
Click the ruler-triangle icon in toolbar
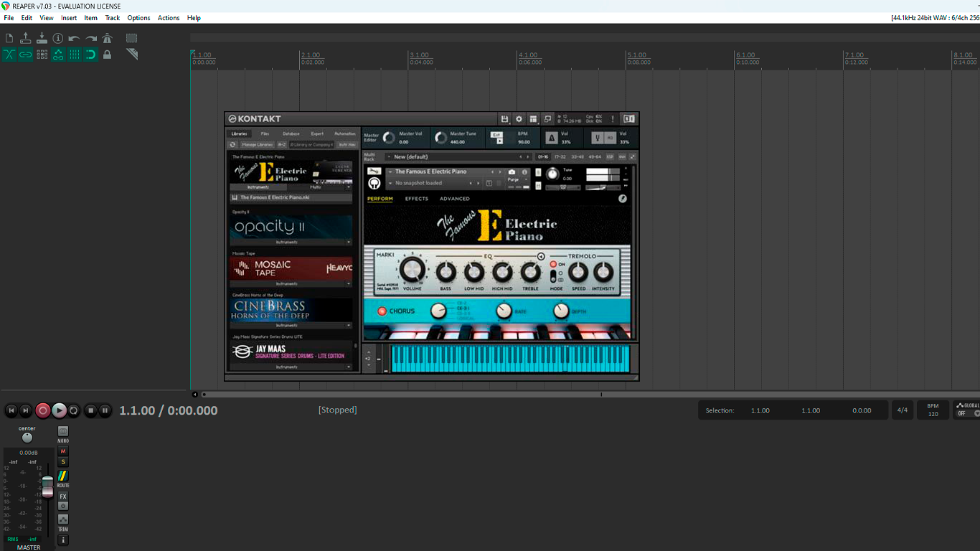click(131, 54)
